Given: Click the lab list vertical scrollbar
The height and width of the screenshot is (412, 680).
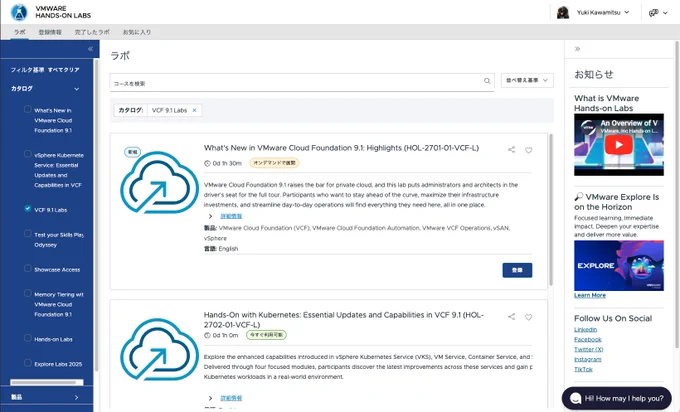Looking at the screenshot, I should [x=551, y=209].
